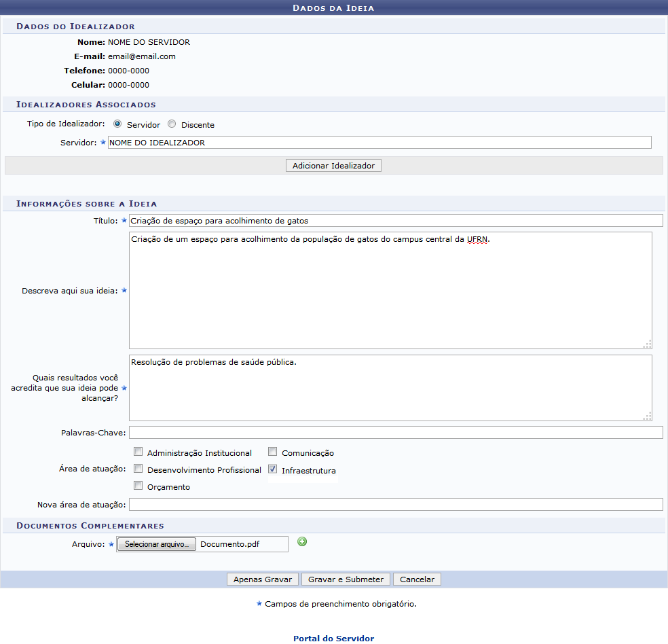The image size is (668, 644).
Task: Click the green add file plus icon
Action: coord(302,541)
